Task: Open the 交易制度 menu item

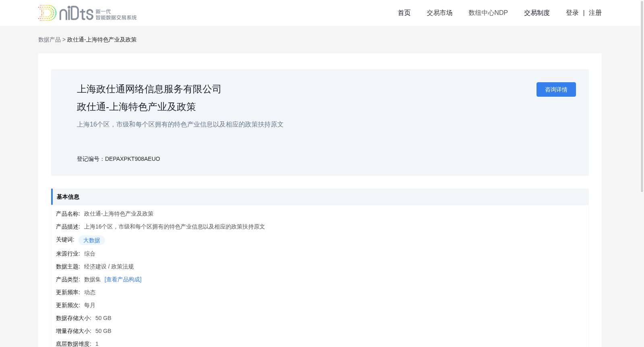Action: point(537,13)
